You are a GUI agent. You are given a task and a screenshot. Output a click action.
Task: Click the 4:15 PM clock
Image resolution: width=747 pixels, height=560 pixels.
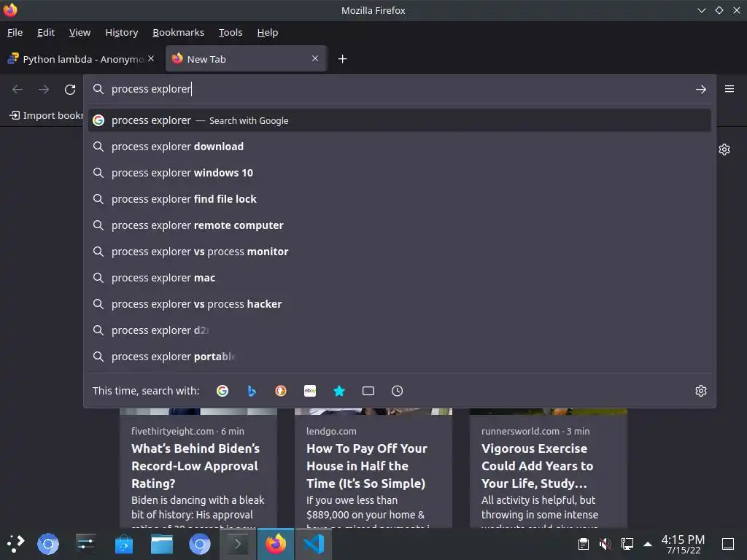click(x=683, y=544)
